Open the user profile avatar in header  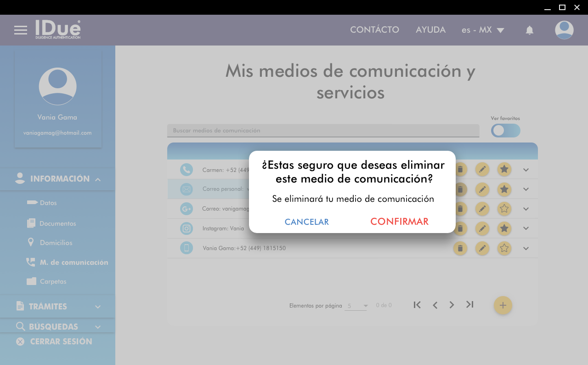click(x=564, y=30)
